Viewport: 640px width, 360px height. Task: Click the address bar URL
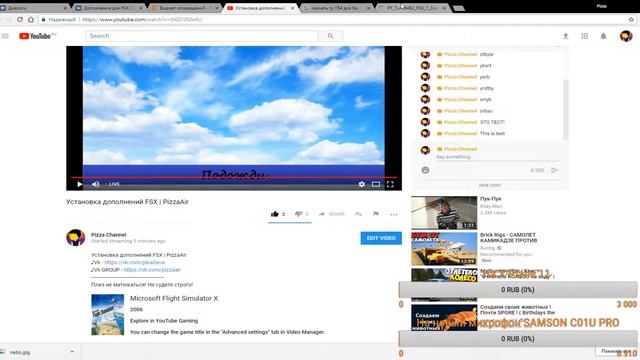(x=142, y=20)
